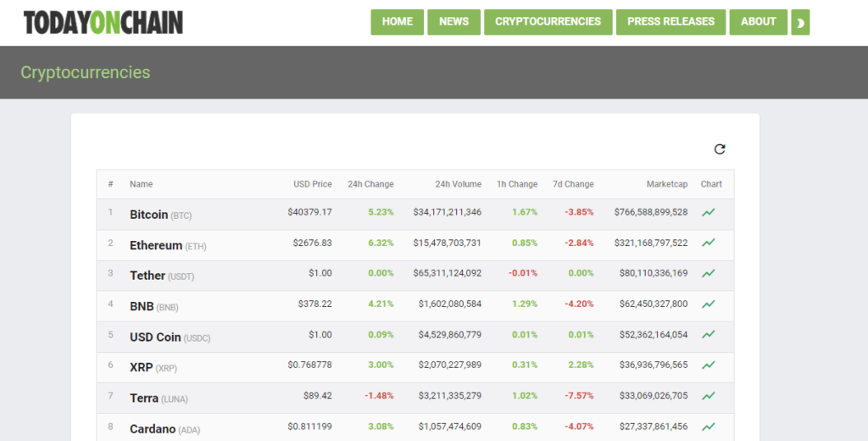Click Tether 1h change -0.01%
The height and width of the screenshot is (441, 868).
coord(523,273)
